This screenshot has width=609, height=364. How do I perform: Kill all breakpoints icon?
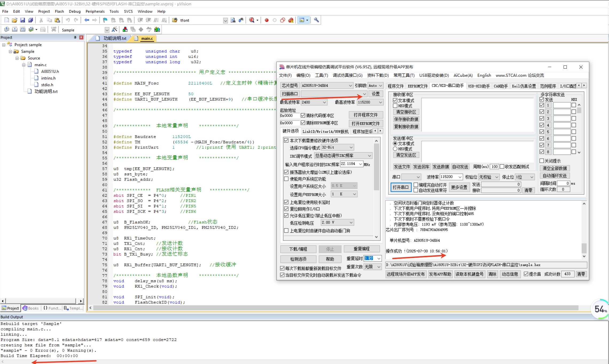[x=291, y=20]
